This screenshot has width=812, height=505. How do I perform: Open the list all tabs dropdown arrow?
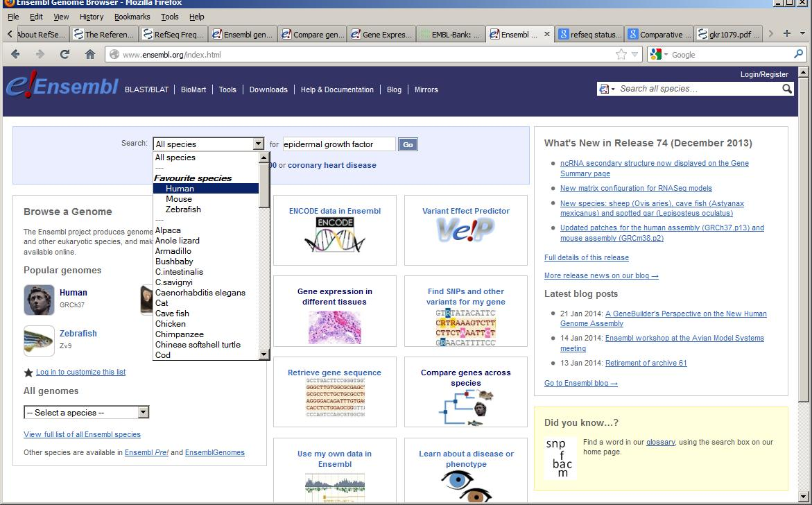(x=803, y=34)
